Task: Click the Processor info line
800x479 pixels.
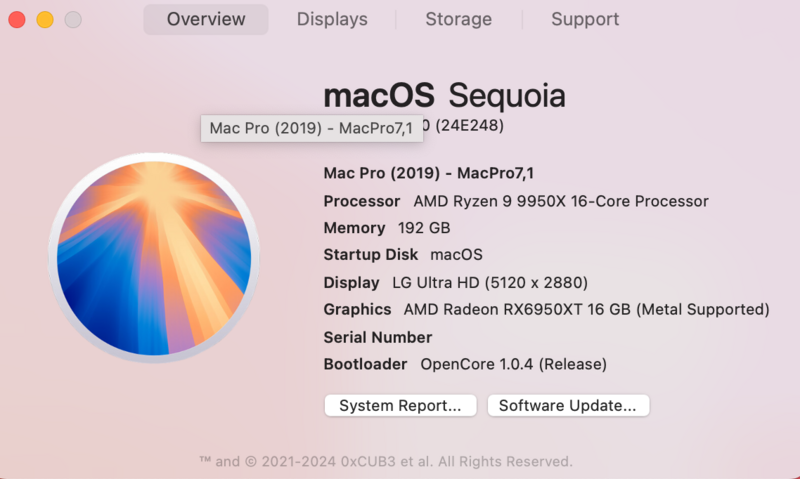Action: pyautogui.click(x=516, y=201)
